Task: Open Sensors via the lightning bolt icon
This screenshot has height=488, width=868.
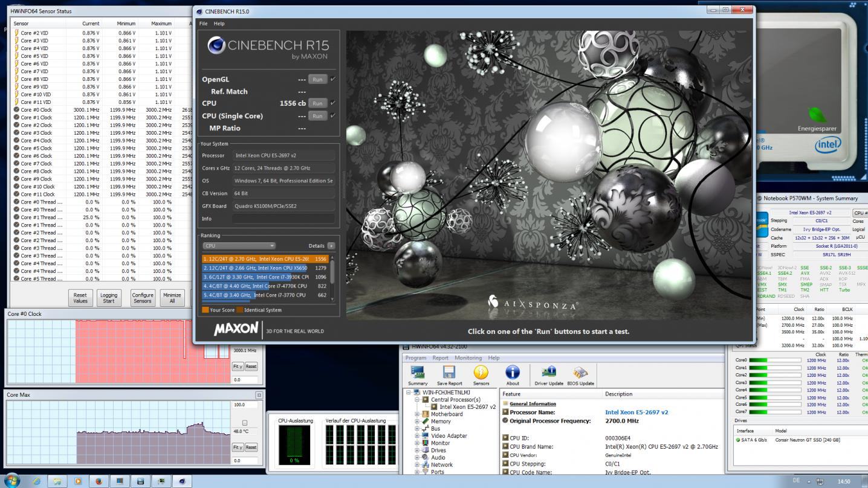Action: tap(481, 373)
